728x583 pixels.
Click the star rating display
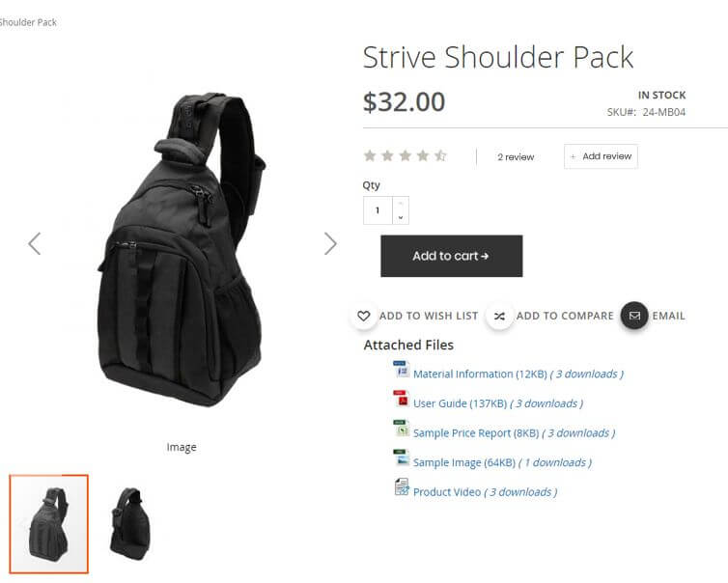[x=405, y=155]
